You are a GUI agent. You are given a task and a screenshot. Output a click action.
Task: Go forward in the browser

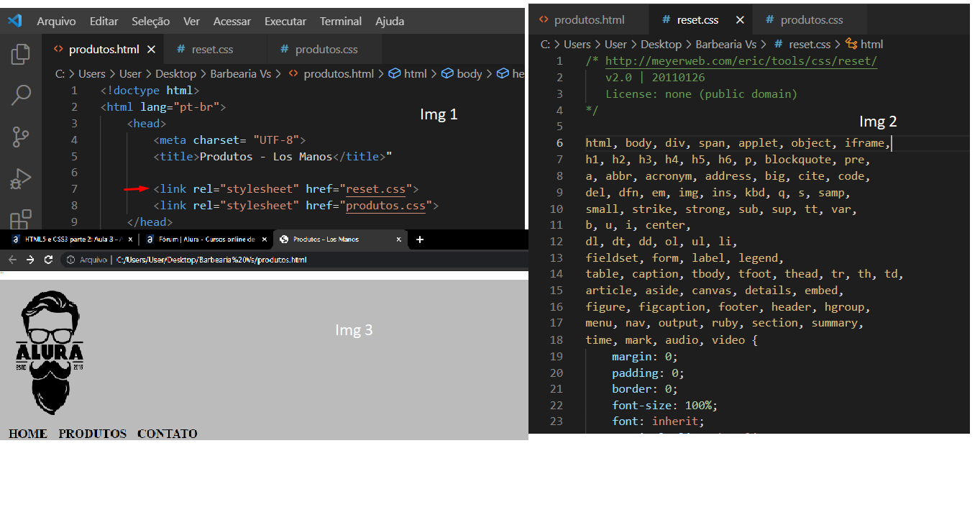(x=30, y=260)
